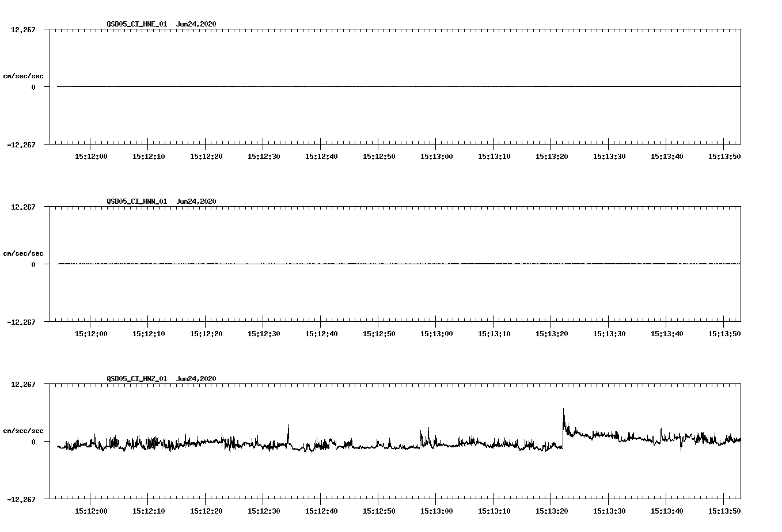Click the zero axis label on the HNN chart

(x=33, y=264)
